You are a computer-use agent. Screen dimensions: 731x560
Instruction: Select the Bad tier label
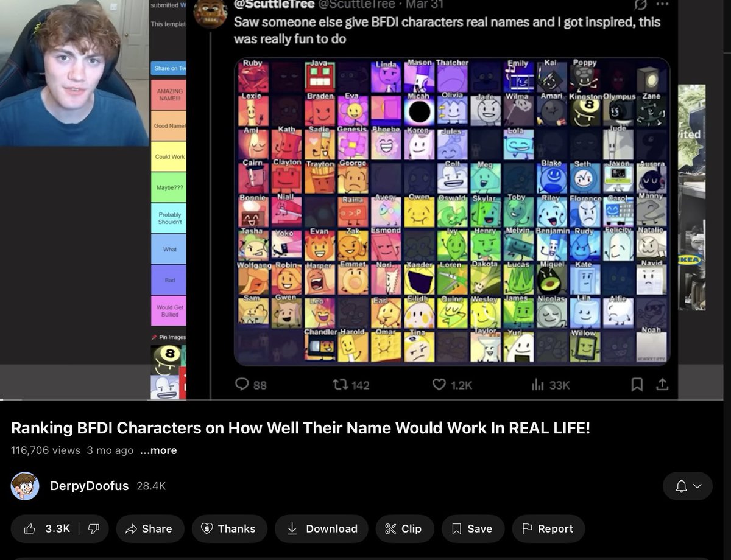coord(169,280)
